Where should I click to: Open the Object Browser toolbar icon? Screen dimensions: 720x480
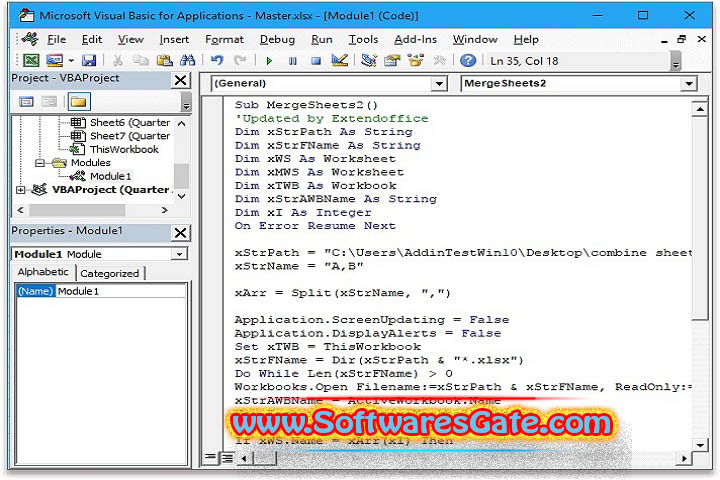tap(416, 61)
